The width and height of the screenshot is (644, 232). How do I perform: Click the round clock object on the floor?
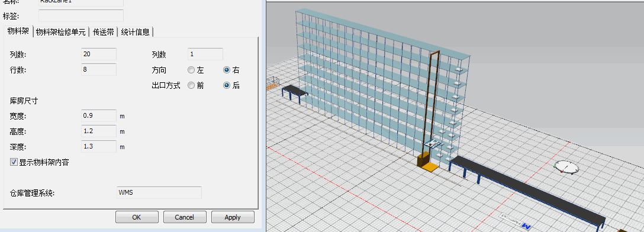566,167
